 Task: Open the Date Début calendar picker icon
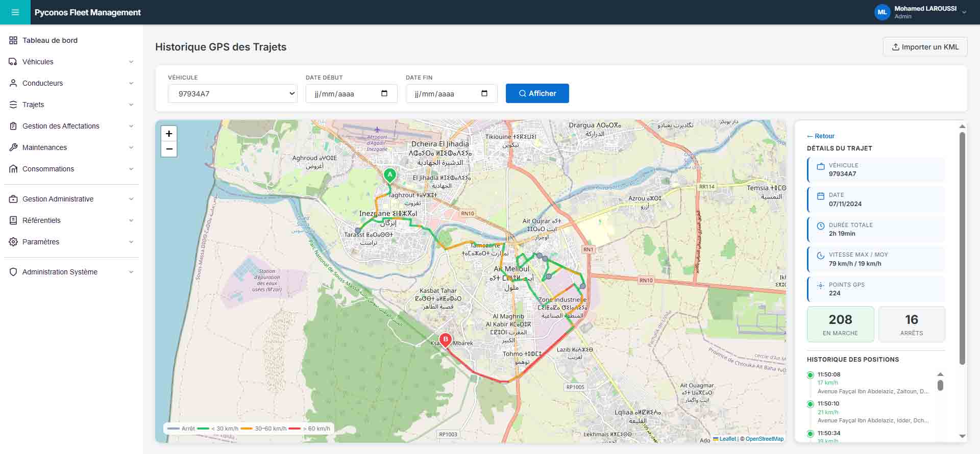click(x=384, y=93)
